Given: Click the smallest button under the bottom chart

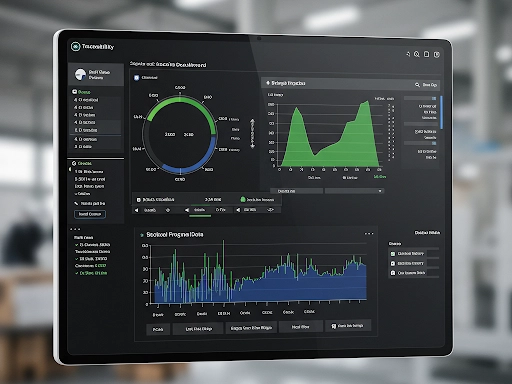Looking at the screenshot, I should click(x=158, y=329).
